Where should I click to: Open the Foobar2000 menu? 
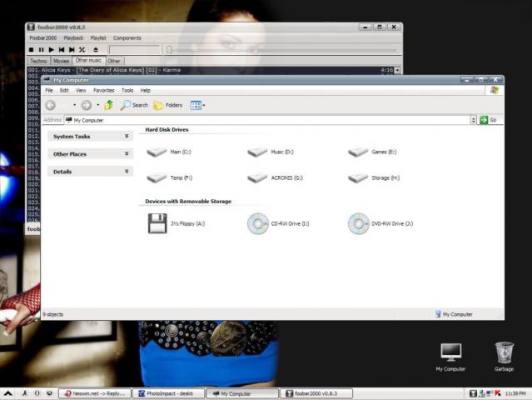pos(43,38)
